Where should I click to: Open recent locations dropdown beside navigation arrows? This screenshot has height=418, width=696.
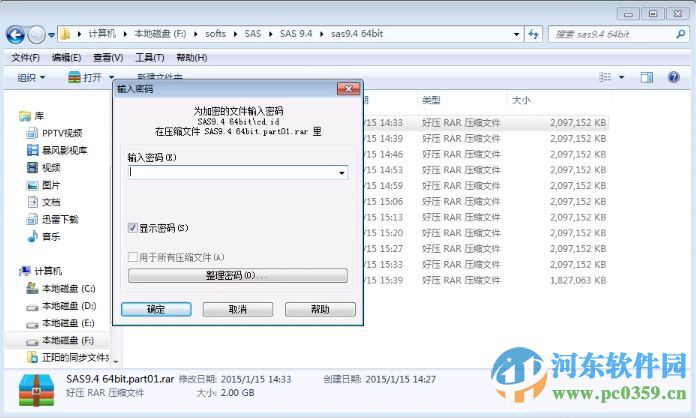(51, 35)
